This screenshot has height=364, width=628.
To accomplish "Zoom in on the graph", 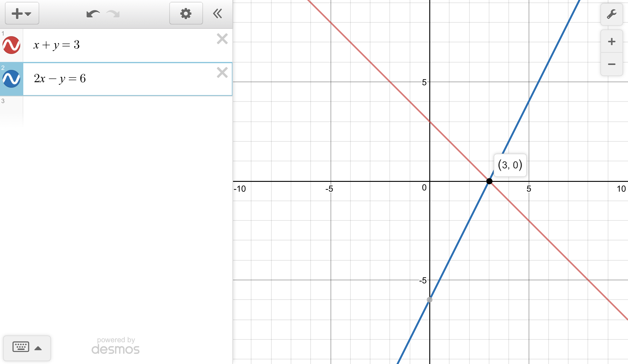I will (x=611, y=41).
